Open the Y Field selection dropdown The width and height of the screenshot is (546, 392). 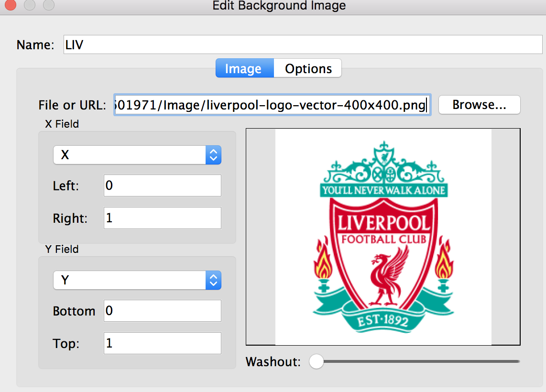137,280
